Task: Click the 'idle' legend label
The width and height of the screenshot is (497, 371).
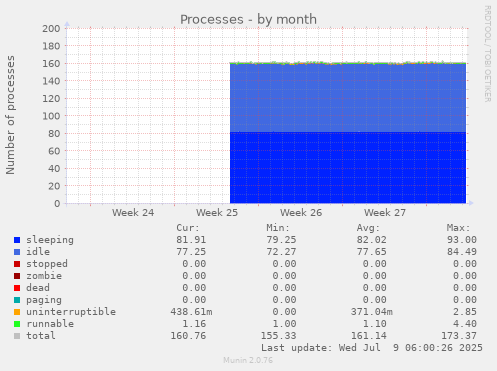Action: (x=38, y=252)
